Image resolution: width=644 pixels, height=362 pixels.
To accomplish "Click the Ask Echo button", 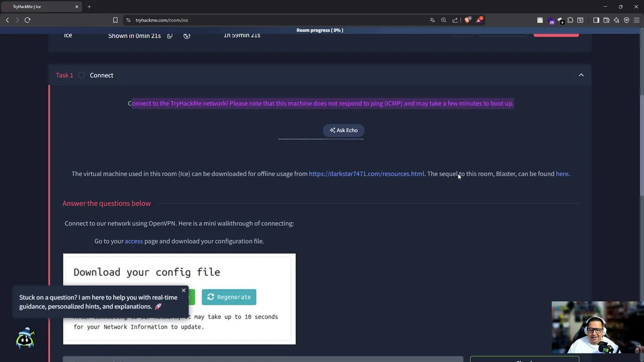I will click(x=344, y=130).
